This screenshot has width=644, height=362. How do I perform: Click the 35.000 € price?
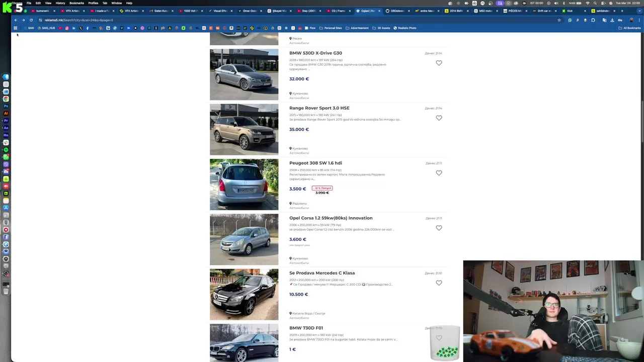(299, 129)
